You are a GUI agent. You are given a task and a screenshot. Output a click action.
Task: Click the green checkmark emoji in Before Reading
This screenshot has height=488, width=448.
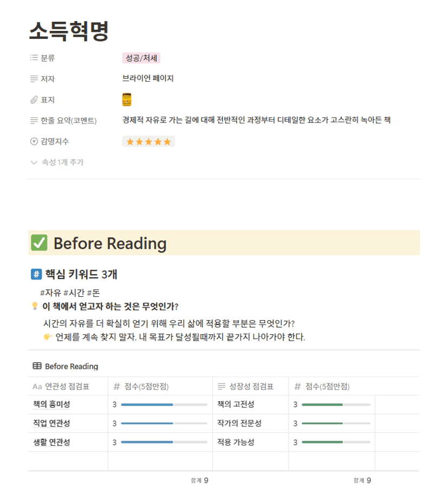39,243
